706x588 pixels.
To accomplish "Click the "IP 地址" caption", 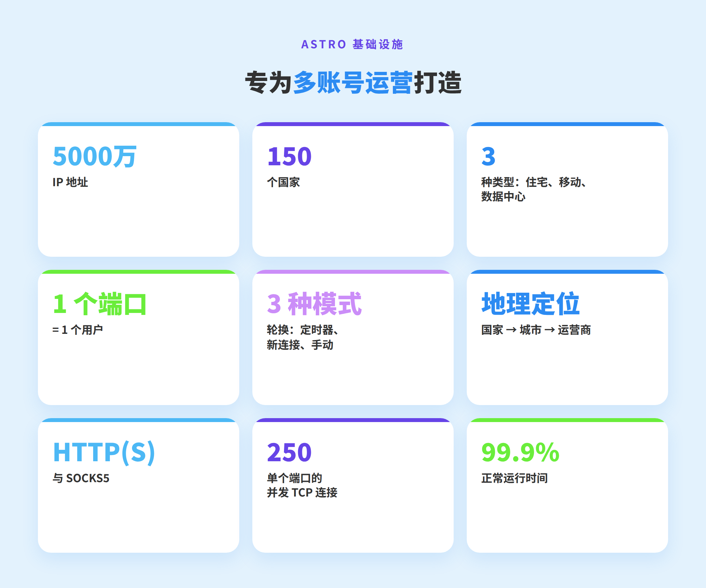I will tap(70, 182).
